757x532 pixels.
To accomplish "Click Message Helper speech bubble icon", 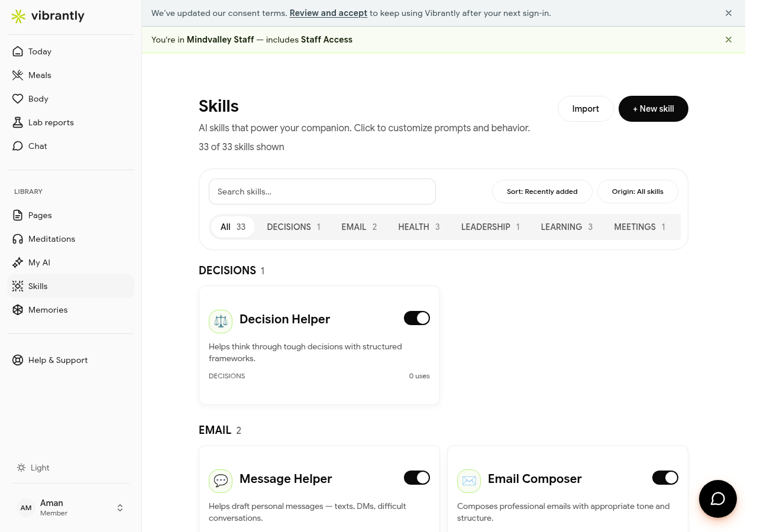I will point(221,481).
